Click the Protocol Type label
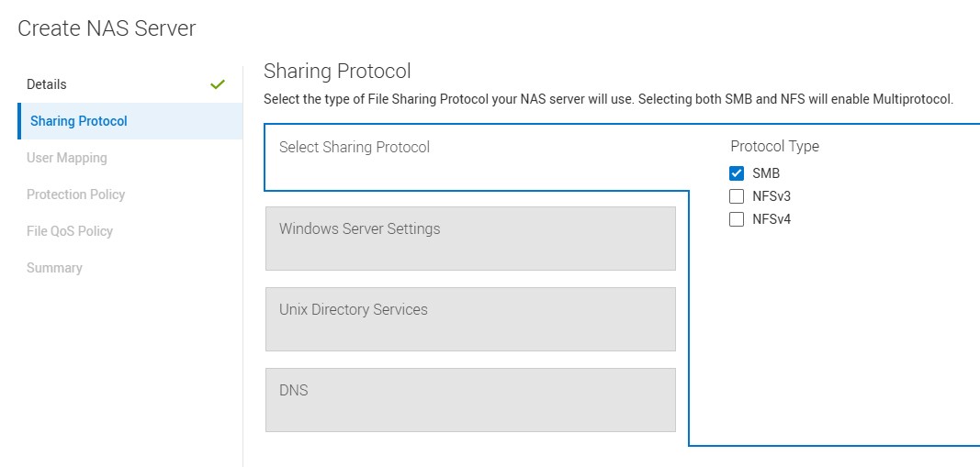This screenshot has width=980, height=467. 774,146
